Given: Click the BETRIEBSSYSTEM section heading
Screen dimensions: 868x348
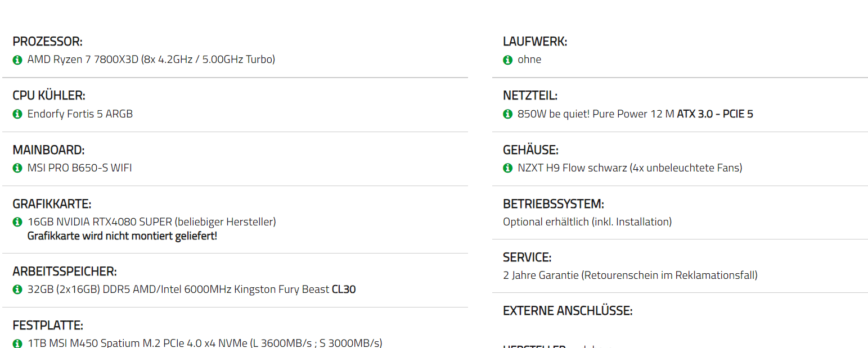Looking at the screenshot, I should point(554,204).
